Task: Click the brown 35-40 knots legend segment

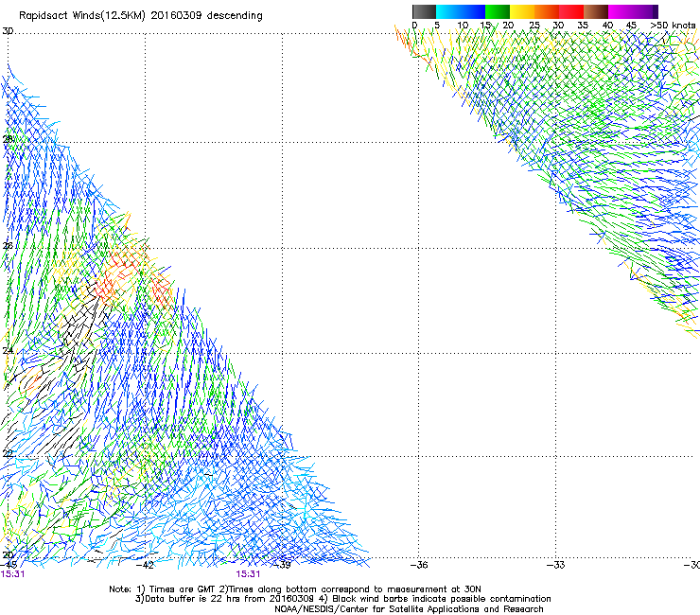Action: click(x=596, y=11)
